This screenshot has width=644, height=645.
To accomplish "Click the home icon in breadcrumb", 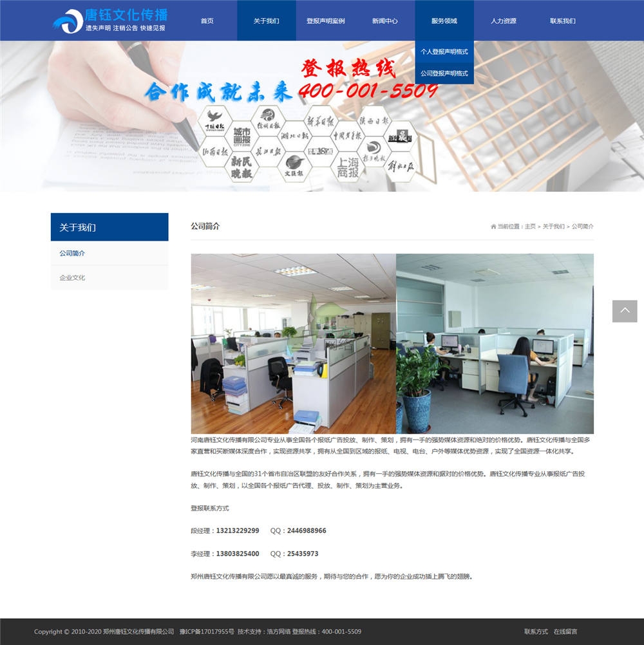I will (x=493, y=227).
